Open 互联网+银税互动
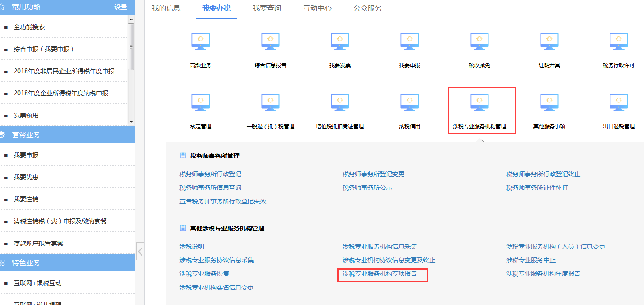The height and width of the screenshot is (305, 644). coord(38,283)
